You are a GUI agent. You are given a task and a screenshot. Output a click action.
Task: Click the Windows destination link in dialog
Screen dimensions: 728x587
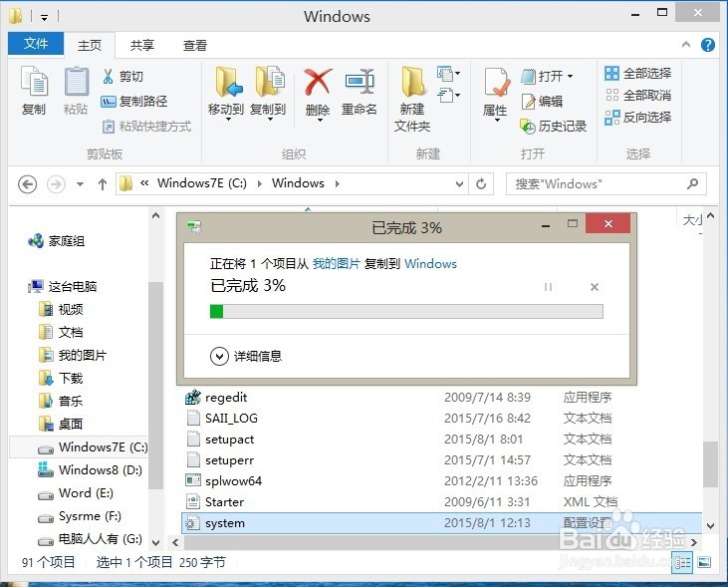click(430, 263)
